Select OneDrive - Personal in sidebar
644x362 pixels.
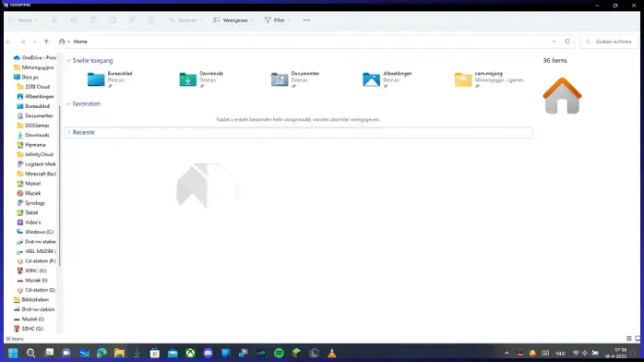pos(34,57)
